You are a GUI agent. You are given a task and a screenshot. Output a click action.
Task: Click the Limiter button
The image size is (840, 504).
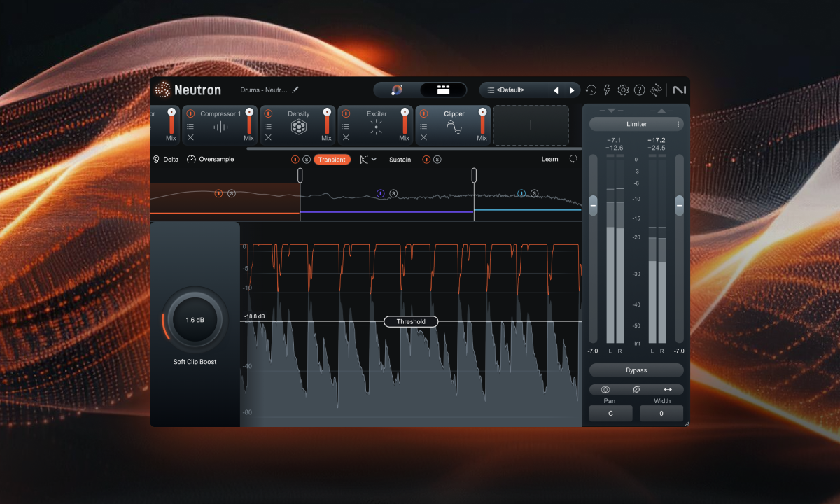[x=636, y=124]
